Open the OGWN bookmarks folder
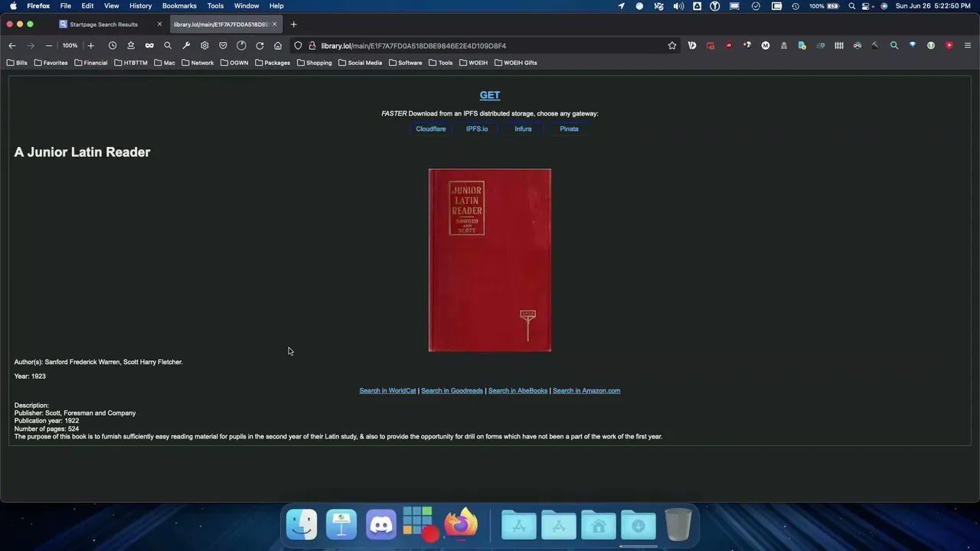Viewport: 980px width, 551px height. pyautogui.click(x=234, y=63)
